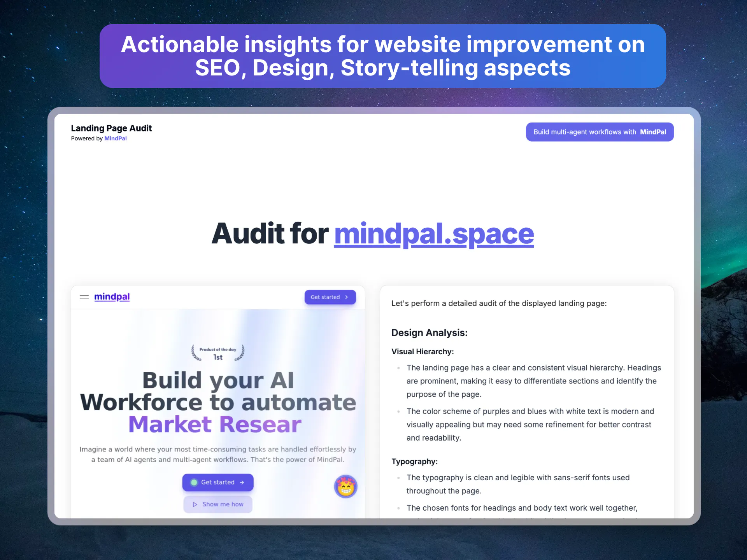This screenshot has height=560, width=747.
Task: Follow the MindPal link under Powered by
Action: coord(116,138)
